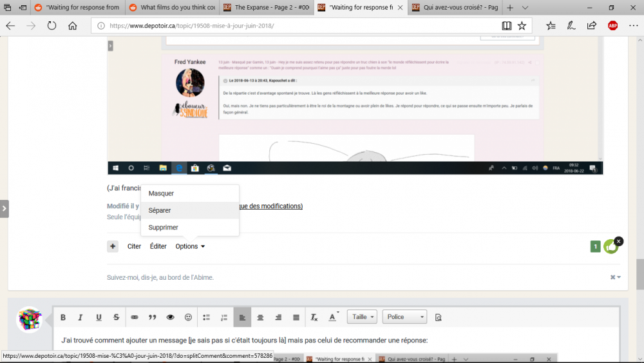Toggle the green thumbs-up like reaction
The width and height of the screenshot is (644, 363).
pos(611,246)
